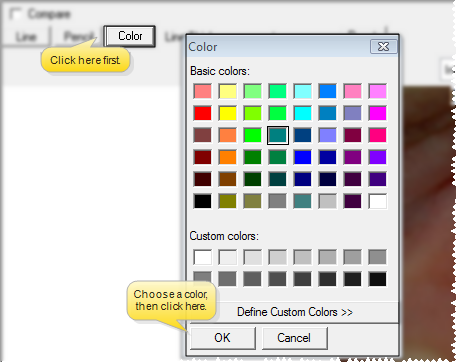
Task: Tick the Compare checkbox
Action: pos(15,14)
